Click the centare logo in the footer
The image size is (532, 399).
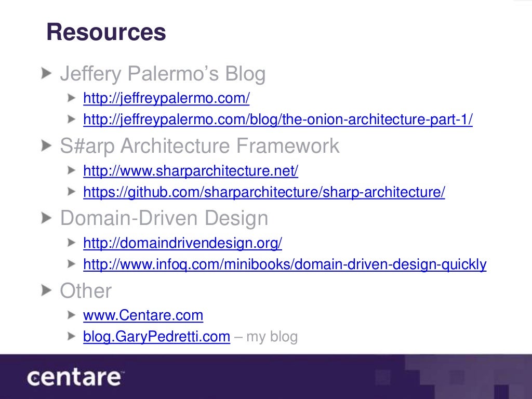[x=75, y=378]
